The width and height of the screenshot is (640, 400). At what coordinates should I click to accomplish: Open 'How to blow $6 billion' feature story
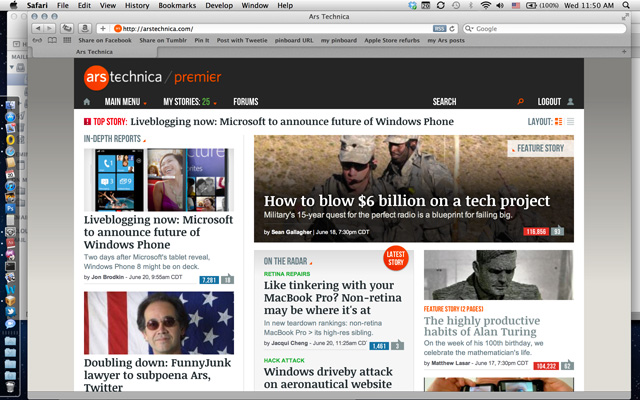[407, 201]
